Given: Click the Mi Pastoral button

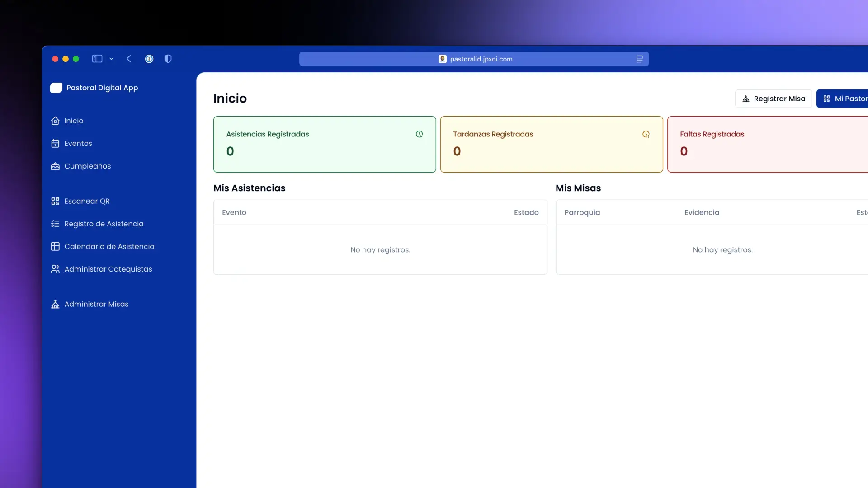Looking at the screenshot, I should point(843,99).
